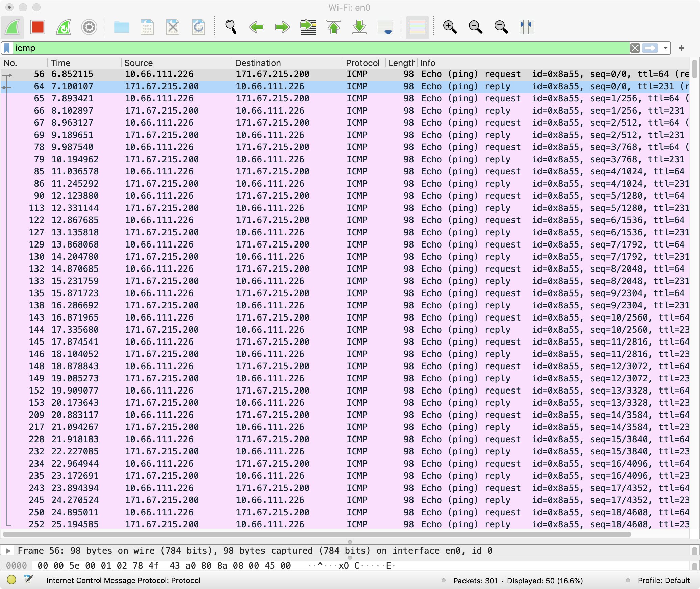Restart the current capture
Viewport: 700px width, 589px height.
[64, 27]
